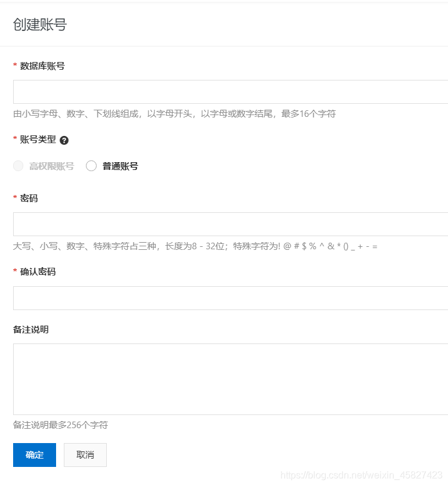Select the 普通账号 radio button
The image size is (448, 486).
pos(91,166)
